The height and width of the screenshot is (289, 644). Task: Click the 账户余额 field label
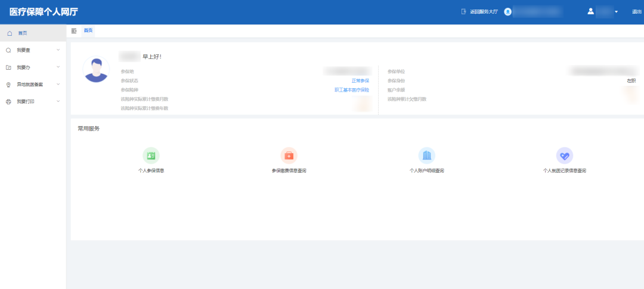click(397, 90)
